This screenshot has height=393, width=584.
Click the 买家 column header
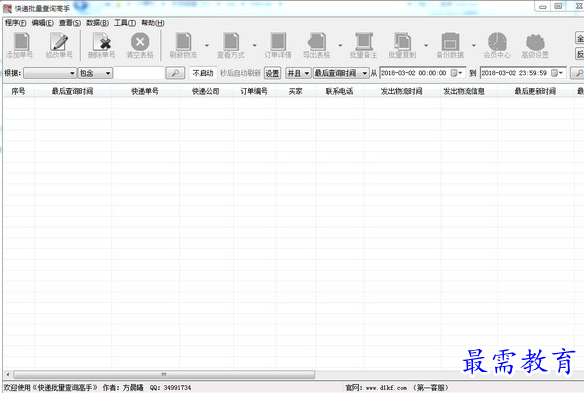tap(296, 91)
